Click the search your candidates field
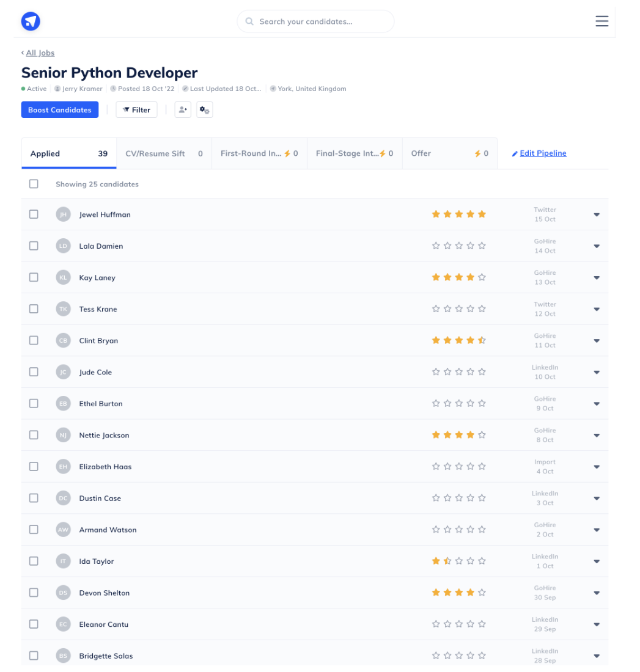Screen dimensions: 640x672 tap(315, 21)
